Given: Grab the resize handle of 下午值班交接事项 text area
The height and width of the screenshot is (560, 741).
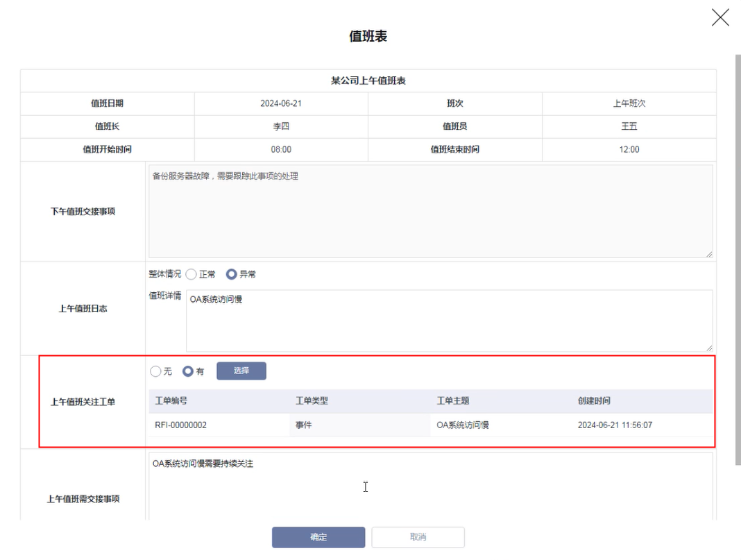Looking at the screenshot, I should point(709,255).
